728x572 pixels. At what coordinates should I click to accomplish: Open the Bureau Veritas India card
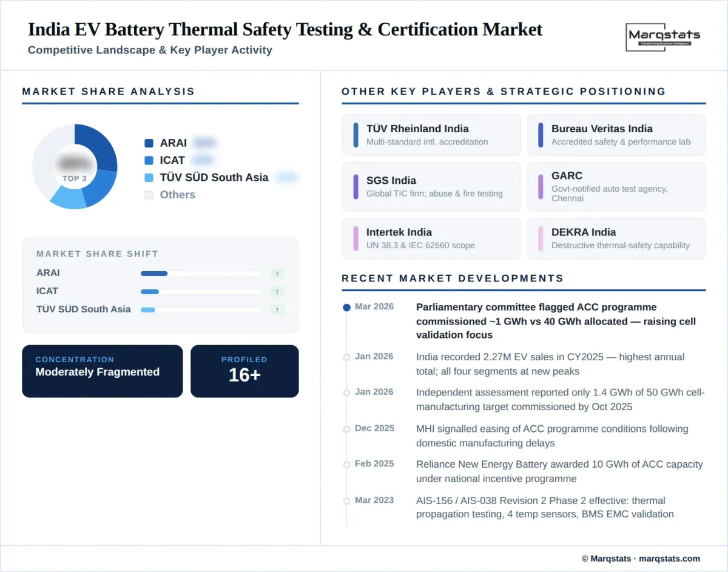[616, 135]
